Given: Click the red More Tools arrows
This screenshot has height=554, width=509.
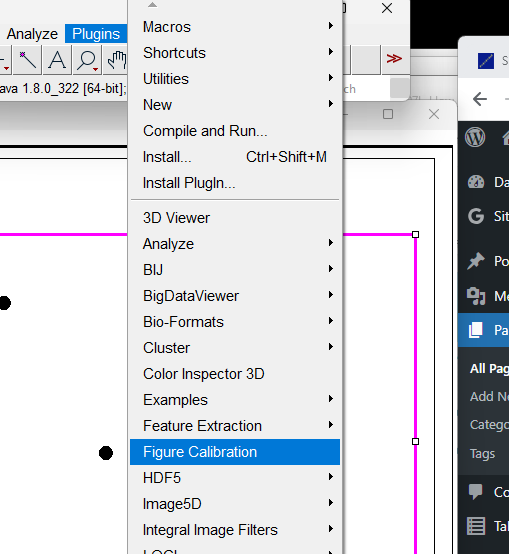Looking at the screenshot, I should tap(394, 59).
